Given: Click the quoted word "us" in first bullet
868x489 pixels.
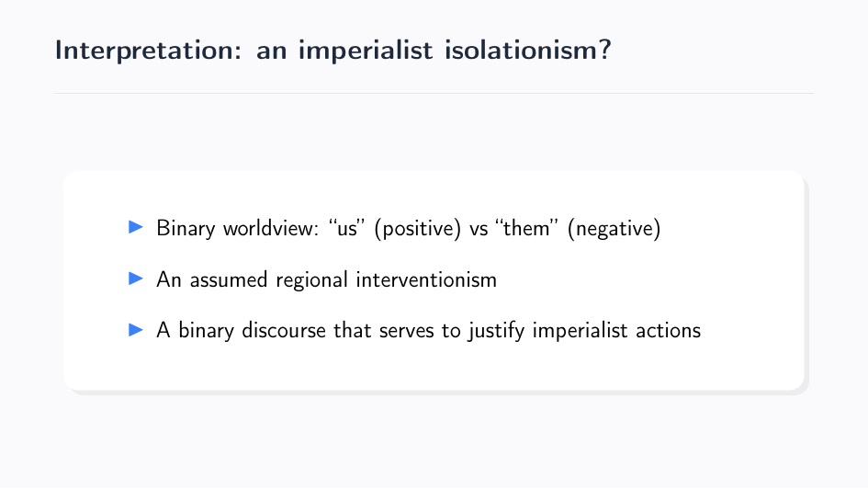Looking at the screenshot, I should pyautogui.click(x=348, y=228).
